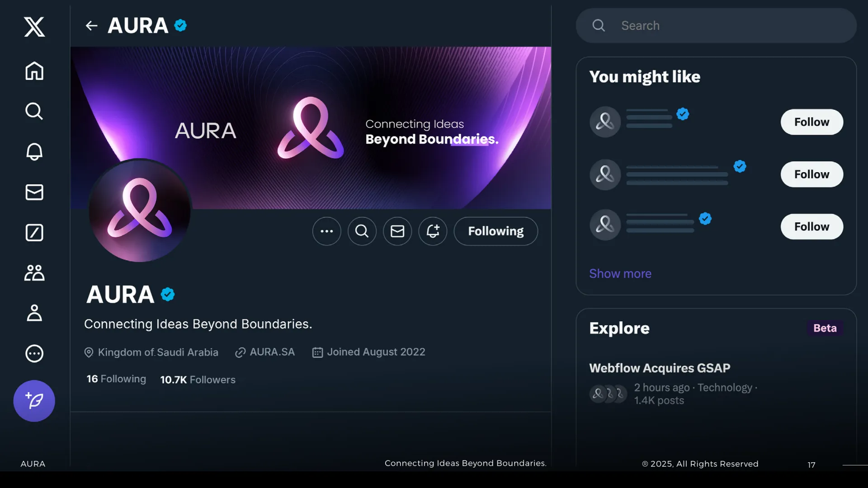
Task: Click the Explore panel heading
Action: tap(619, 328)
